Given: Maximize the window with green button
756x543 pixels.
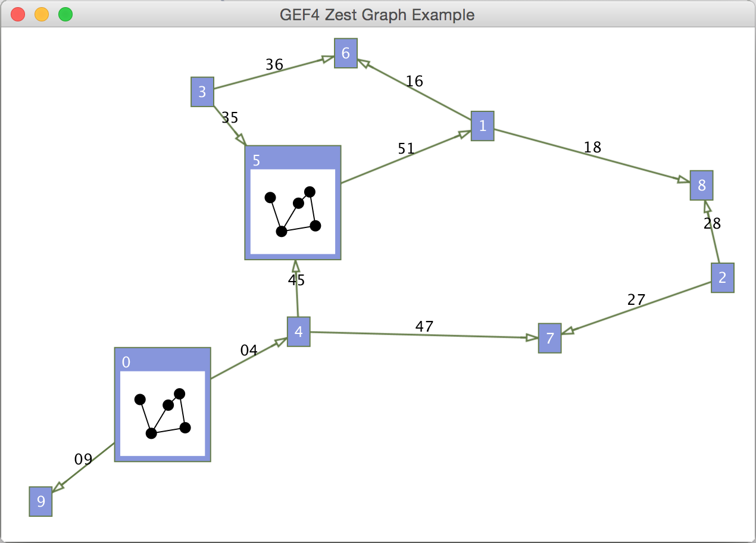Looking at the screenshot, I should [x=65, y=14].
